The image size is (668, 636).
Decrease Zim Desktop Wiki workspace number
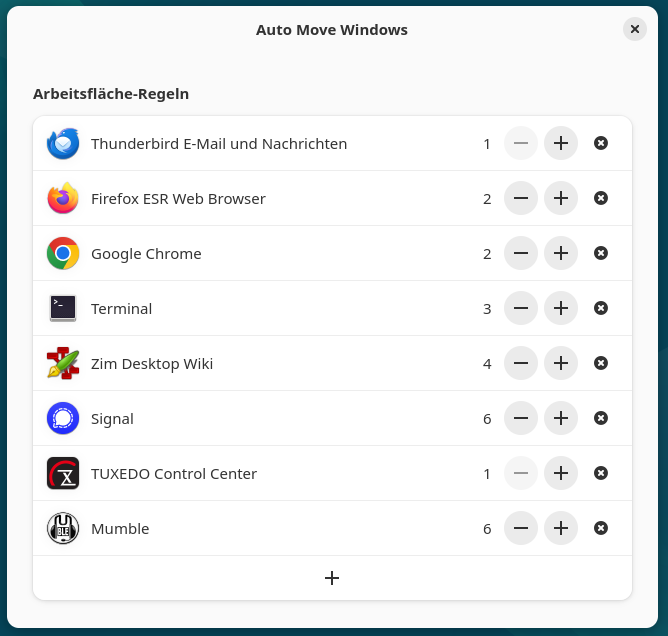point(521,363)
